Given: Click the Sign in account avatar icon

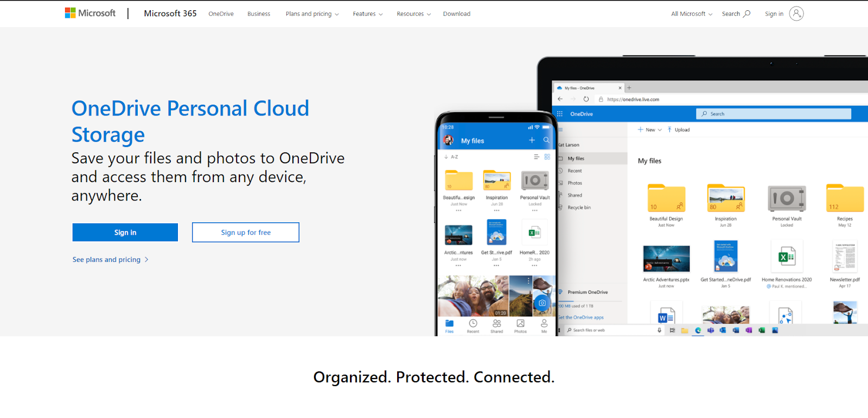Looking at the screenshot, I should pyautogui.click(x=796, y=14).
